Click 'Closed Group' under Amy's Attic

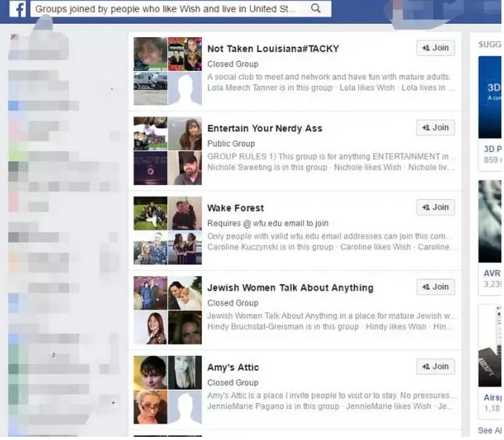click(x=233, y=383)
